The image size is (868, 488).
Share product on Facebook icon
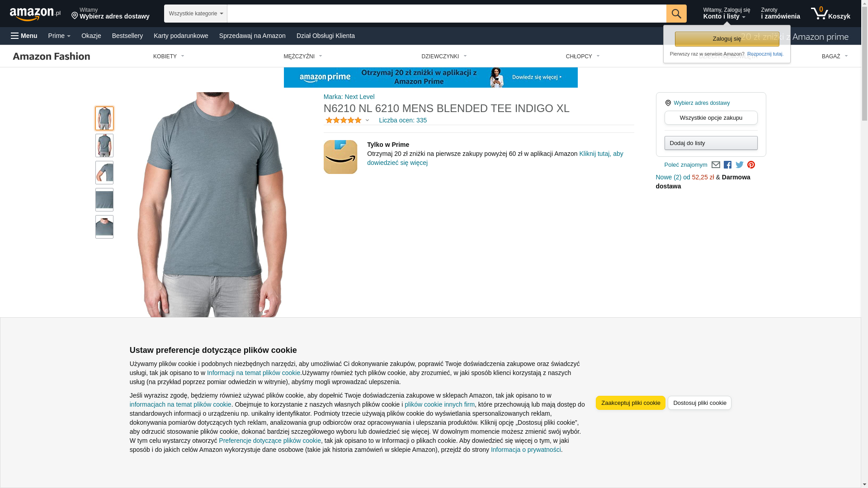tap(727, 165)
